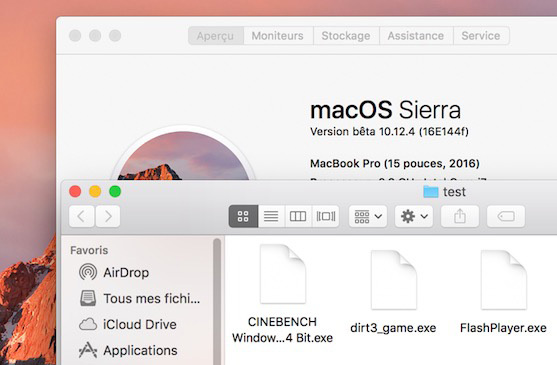The image size is (557, 365).
Task: Maximize the Finder window with green button
Action: (x=115, y=191)
